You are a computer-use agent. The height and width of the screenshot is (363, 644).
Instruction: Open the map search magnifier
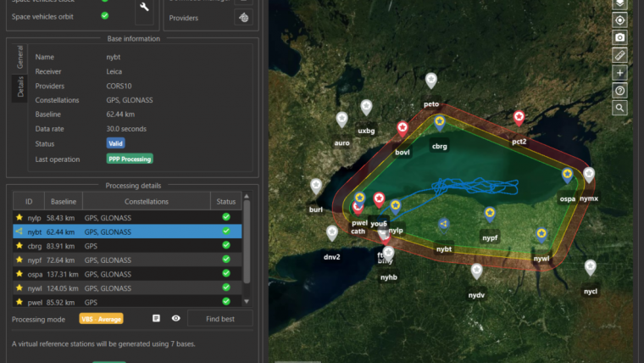(x=619, y=108)
